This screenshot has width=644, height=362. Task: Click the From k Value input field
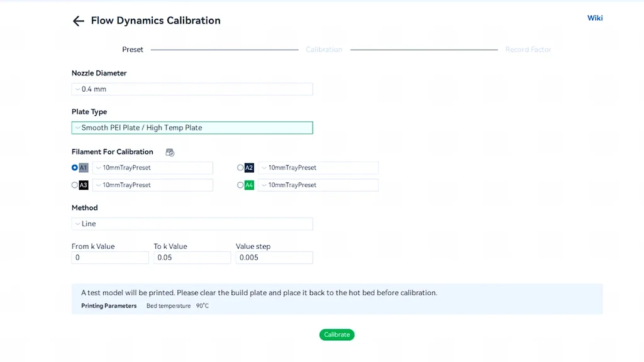[110, 257]
